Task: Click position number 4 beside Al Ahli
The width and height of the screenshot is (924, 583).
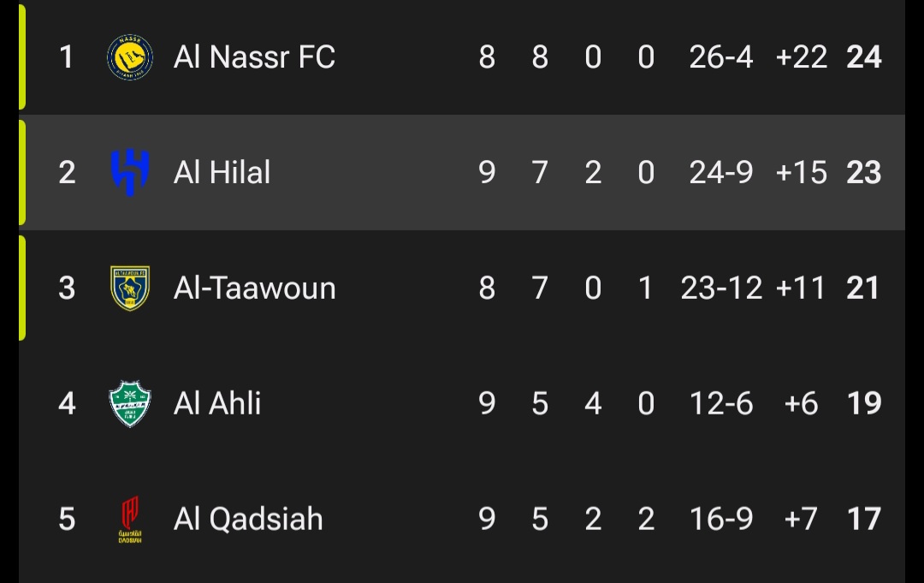Action: 67,402
